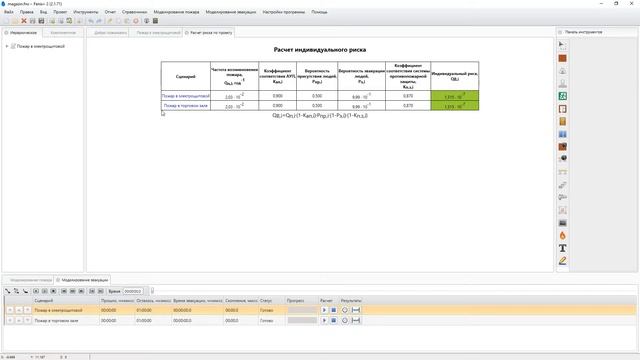Select the flame fire source tool

(562, 236)
